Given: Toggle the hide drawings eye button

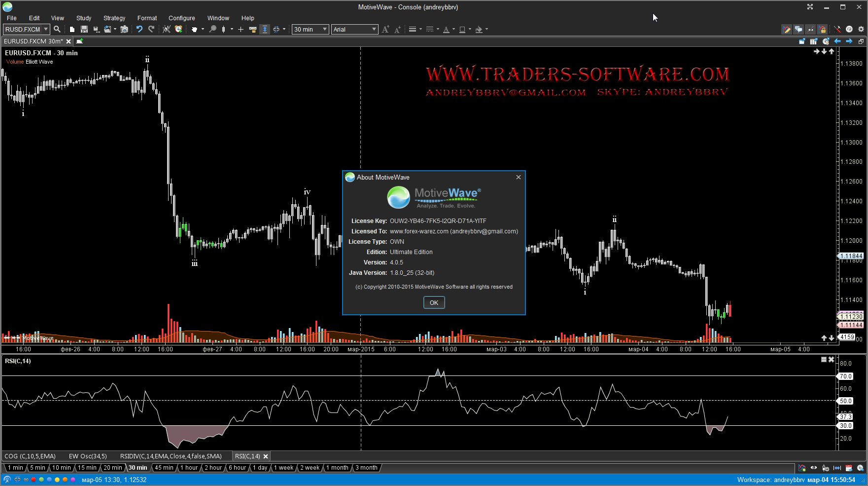Looking at the screenshot, I should pos(810,29).
